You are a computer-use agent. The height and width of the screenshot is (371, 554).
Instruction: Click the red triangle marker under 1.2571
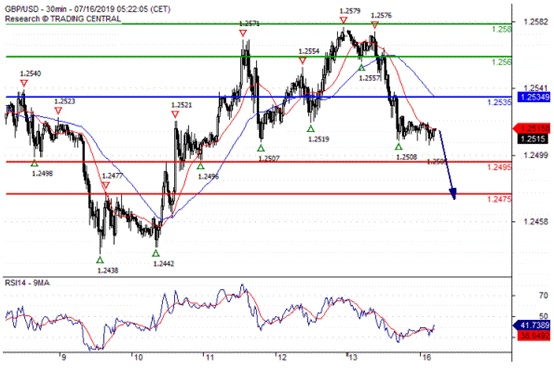pyautogui.click(x=242, y=33)
